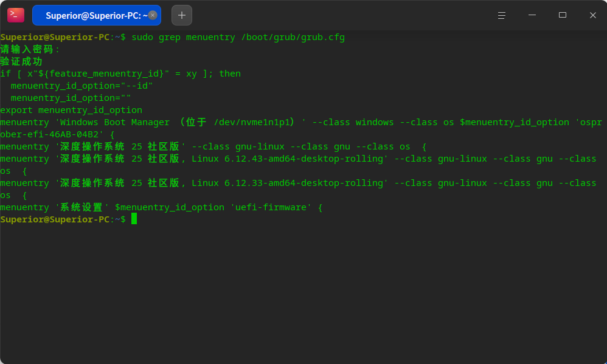Screen dimensions: 607x364
Task: Click the 'ober-efi-46AB-04B2' text
Action: point(49,135)
